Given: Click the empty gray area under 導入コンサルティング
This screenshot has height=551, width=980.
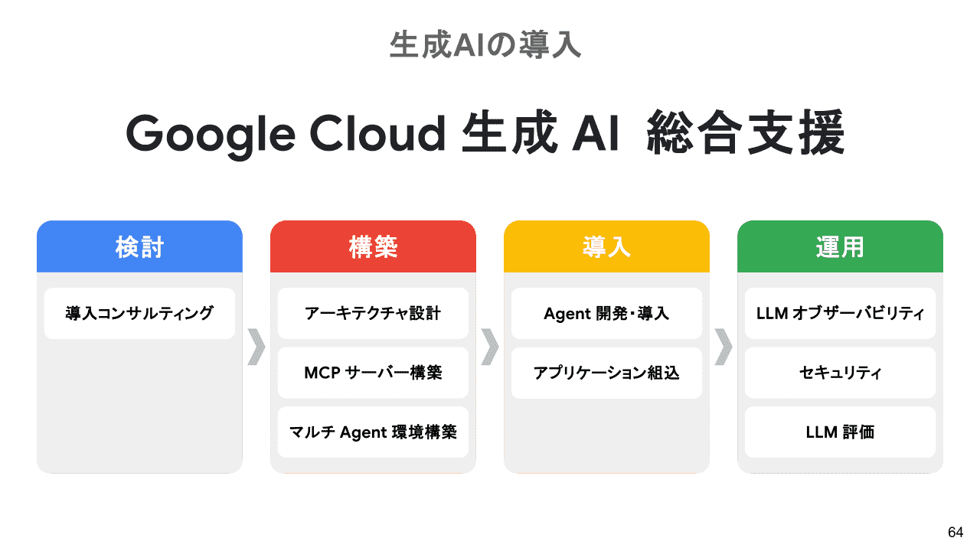Looking at the screenshot, I should (x=139, y=406).
